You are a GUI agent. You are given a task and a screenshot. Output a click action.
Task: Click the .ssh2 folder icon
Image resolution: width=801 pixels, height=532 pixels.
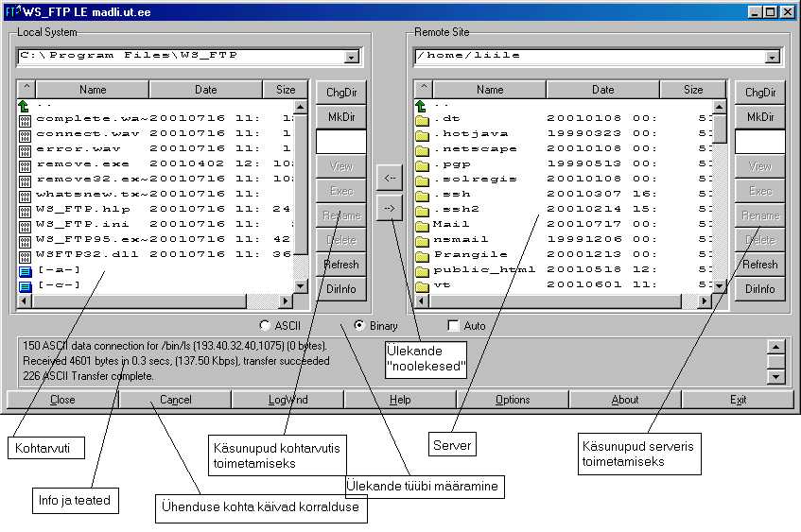[x=422, y=211]
